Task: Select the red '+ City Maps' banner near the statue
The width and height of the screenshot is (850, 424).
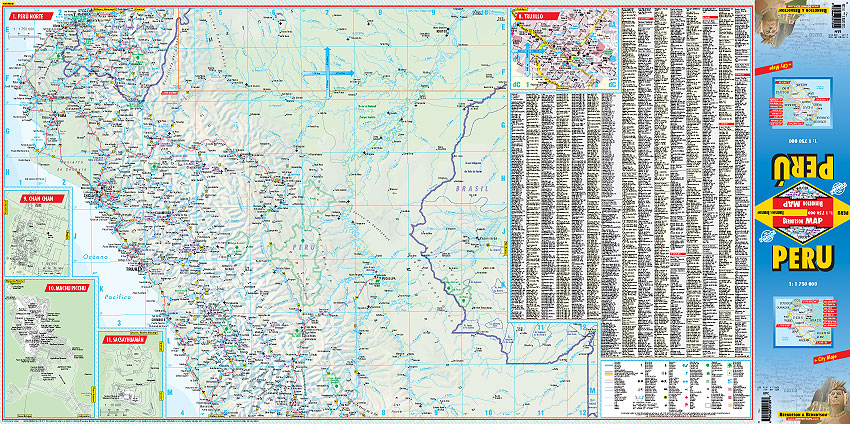Action: pos(826,358)
